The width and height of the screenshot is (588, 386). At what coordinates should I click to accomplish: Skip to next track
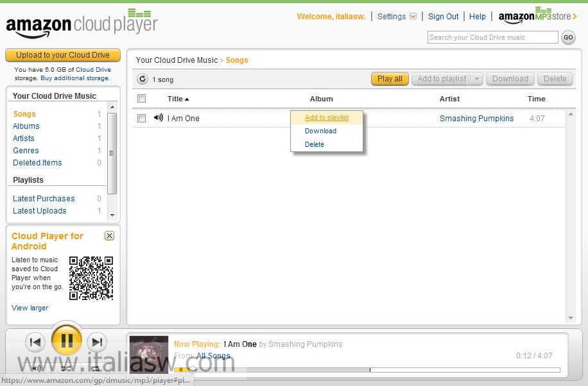point(97,342)
